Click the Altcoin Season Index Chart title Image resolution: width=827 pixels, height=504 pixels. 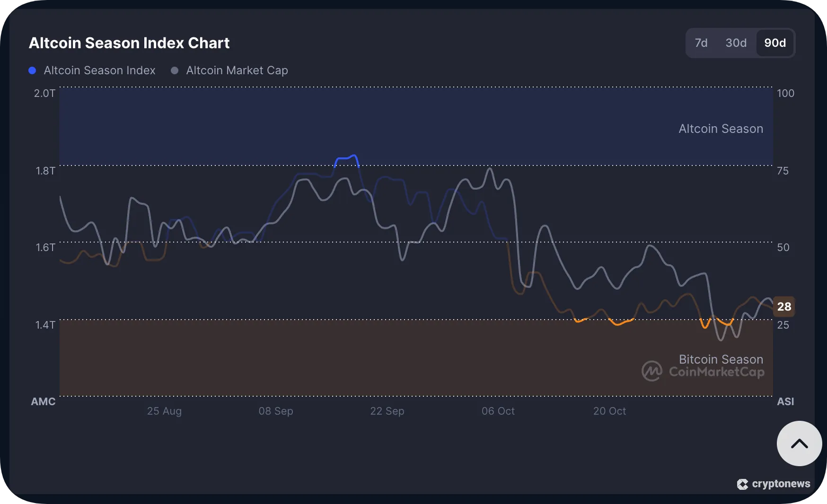[x=129, y=43]
